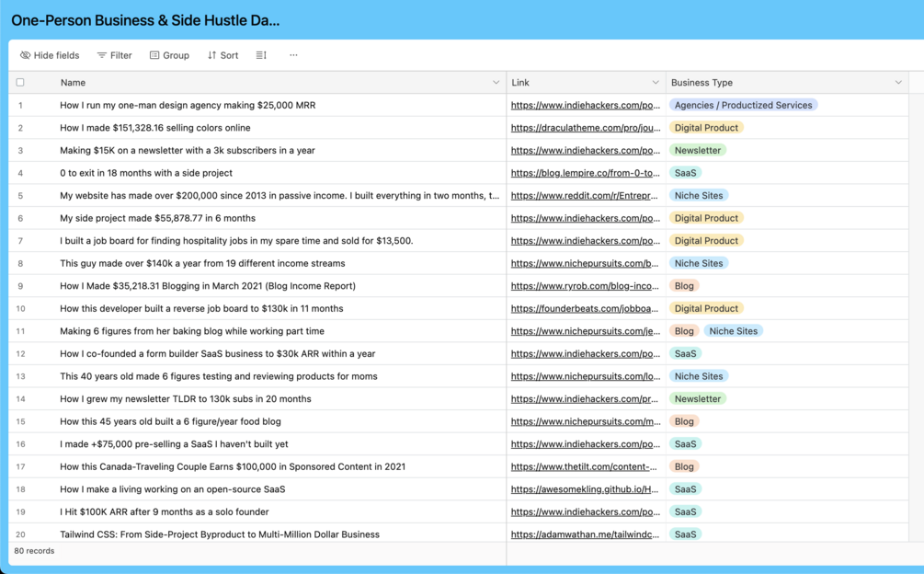Click the row height icon

261,55
